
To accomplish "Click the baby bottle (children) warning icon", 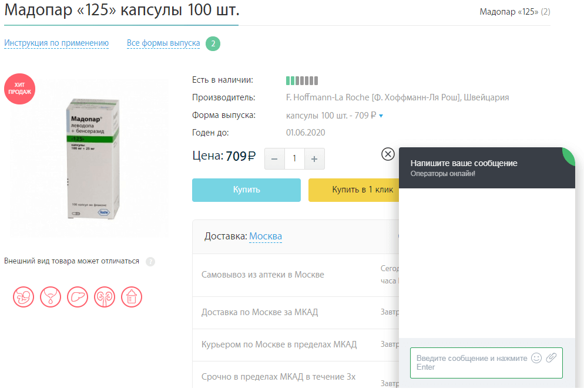I will pos(132,297).
